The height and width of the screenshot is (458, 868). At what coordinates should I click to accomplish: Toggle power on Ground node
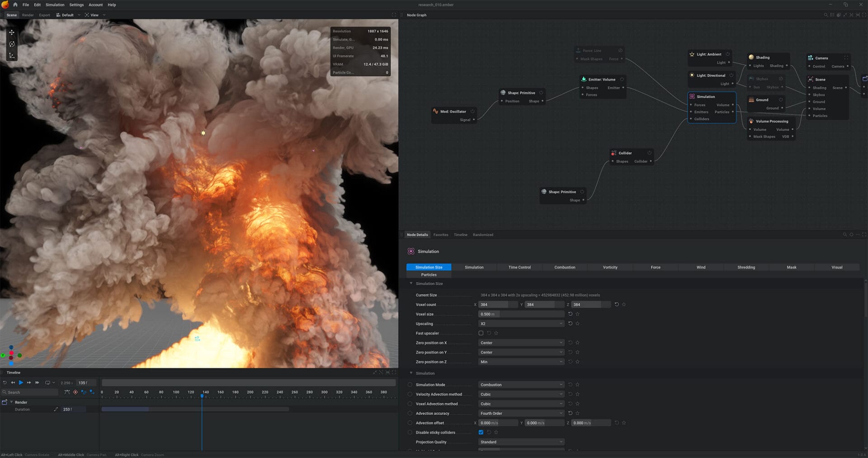click(x=781, y=99)
